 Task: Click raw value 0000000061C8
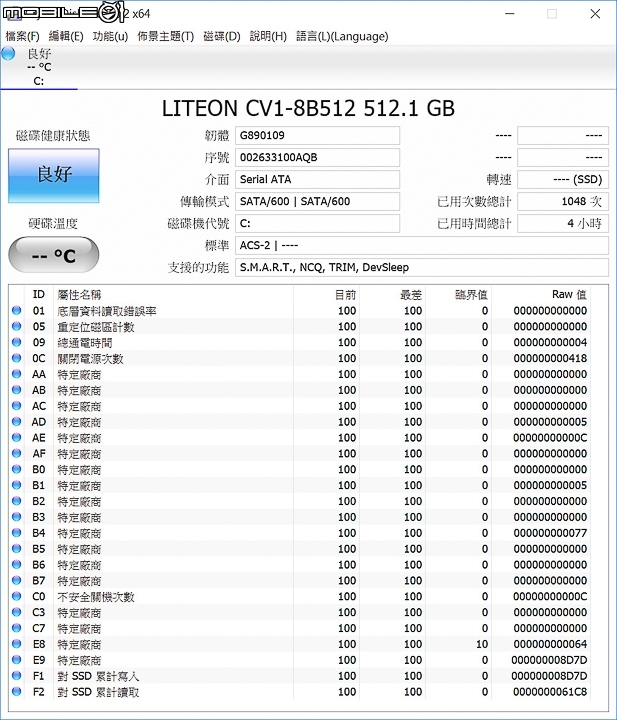pyautogui.click(x=550, y=692)
